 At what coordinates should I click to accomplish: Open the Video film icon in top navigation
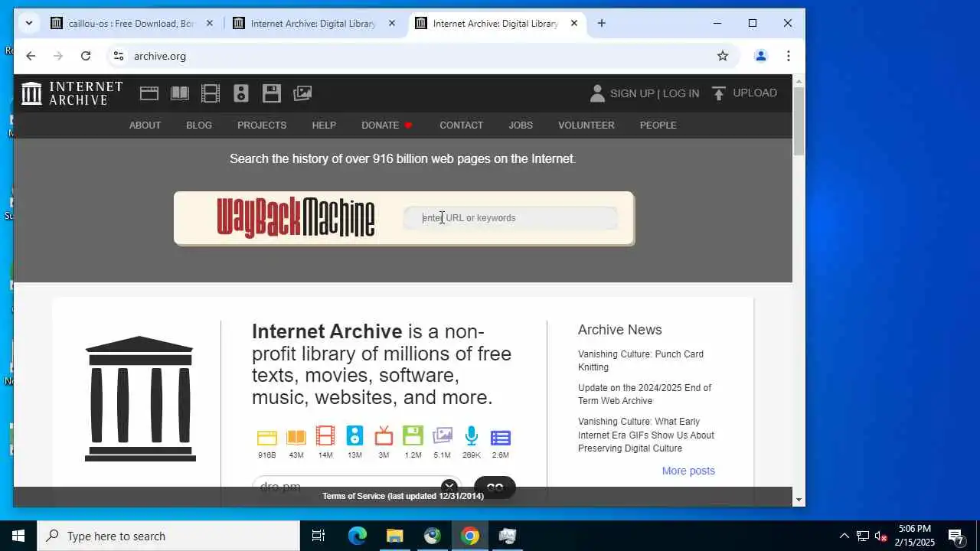211,93
